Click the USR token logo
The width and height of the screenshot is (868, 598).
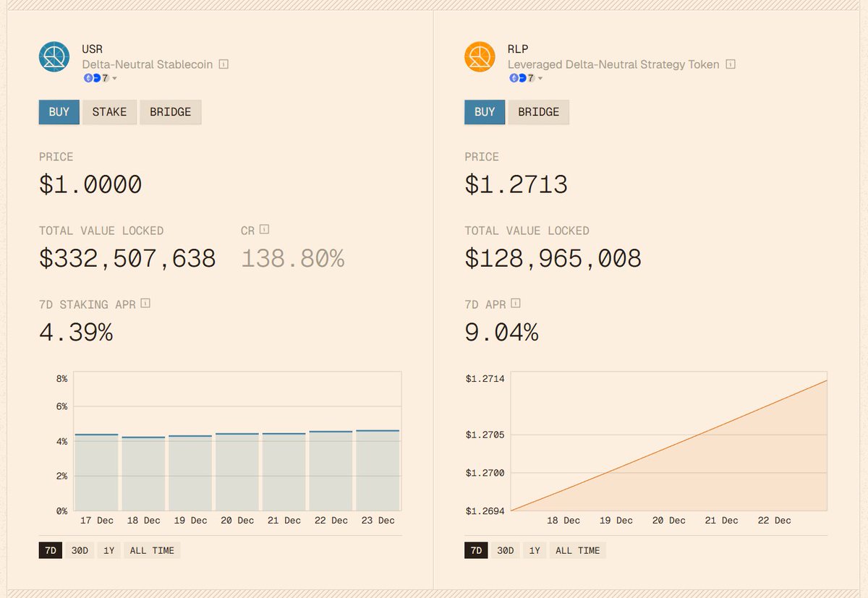(54, 57)
